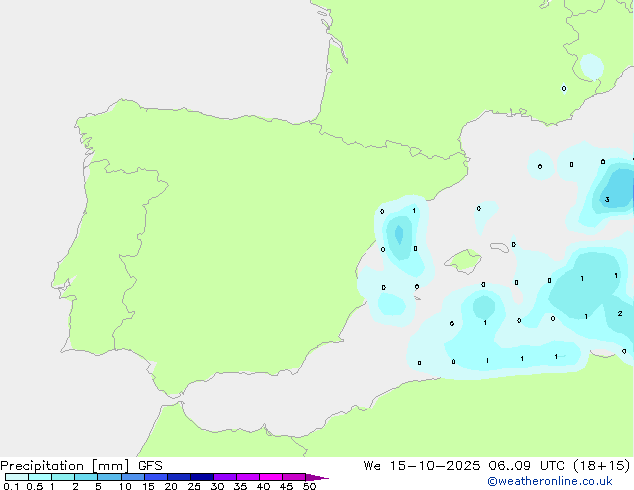The image size is (634, 490).
Task: Choose the 25 to 30 mm navy swatch
Action: point(202,477)
